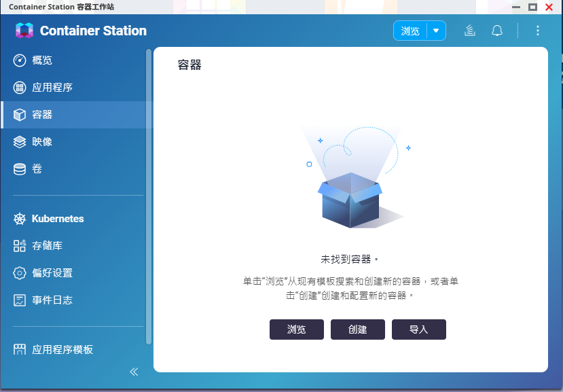
Task: Open the 存储库 repository icon
Action: (x=20, y=246)
